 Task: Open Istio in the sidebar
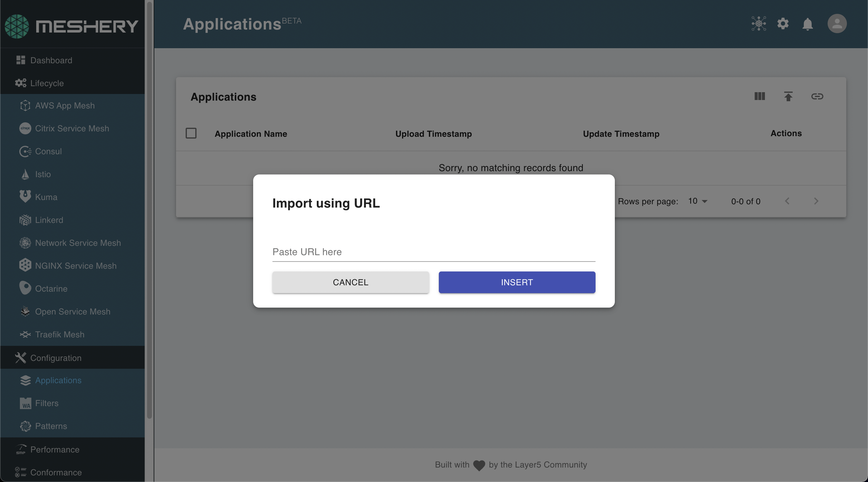pos(43,174)
